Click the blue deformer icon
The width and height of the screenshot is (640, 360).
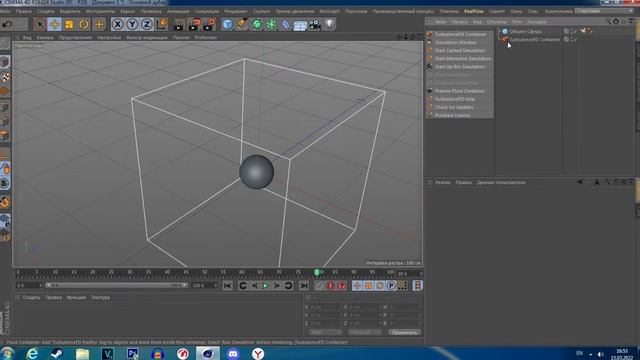(x=286, y=24)
